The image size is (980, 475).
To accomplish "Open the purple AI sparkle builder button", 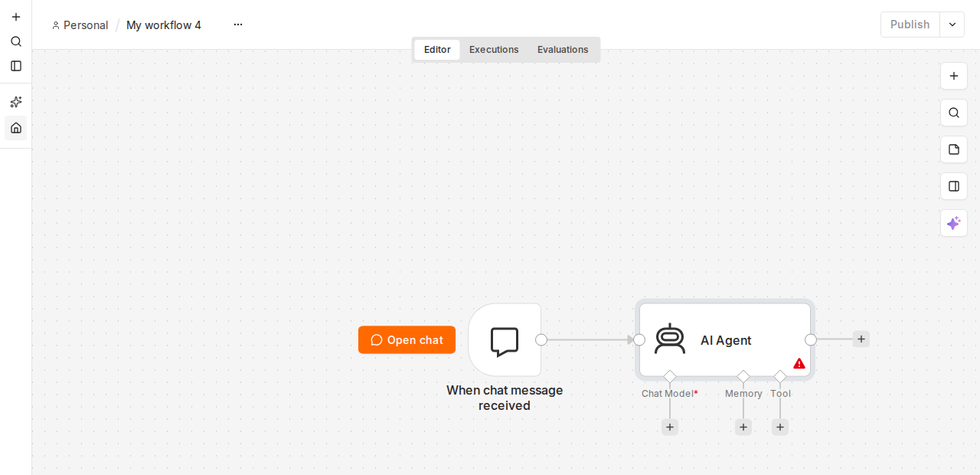I will (x=954, y=223).
